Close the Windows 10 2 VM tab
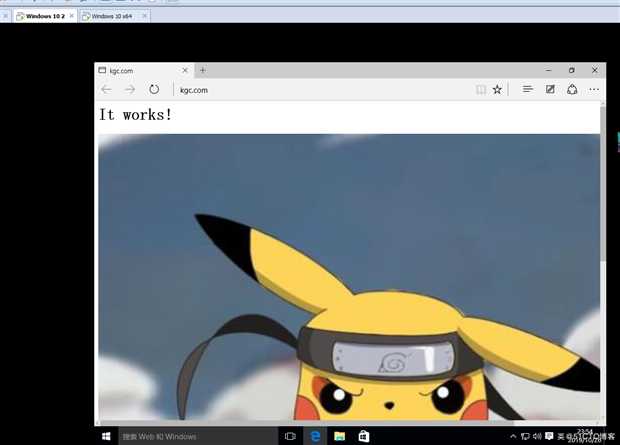Screen dimensions: 620x445 click(72, 16)
